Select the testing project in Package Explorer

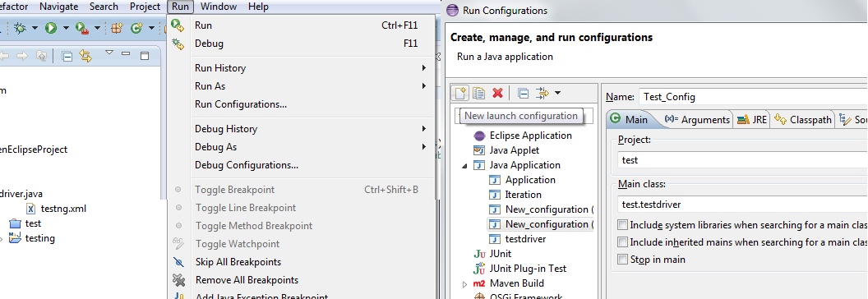tap(32, 238)
